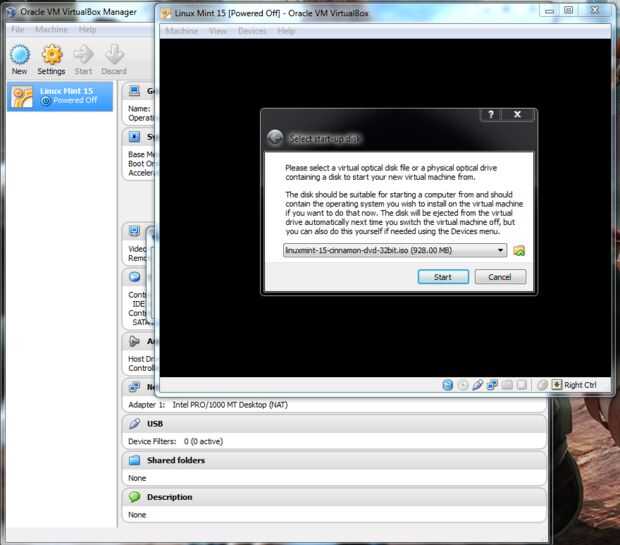
Task: Close the Select start-up disk dialog
Action: [x=517, y=115]
